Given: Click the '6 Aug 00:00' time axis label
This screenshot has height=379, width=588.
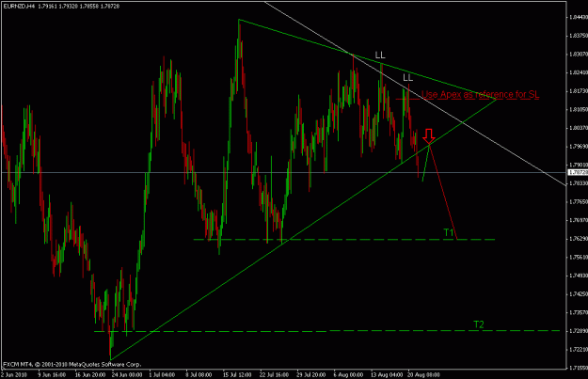Looking at the screenshot, I should [348, 374].
